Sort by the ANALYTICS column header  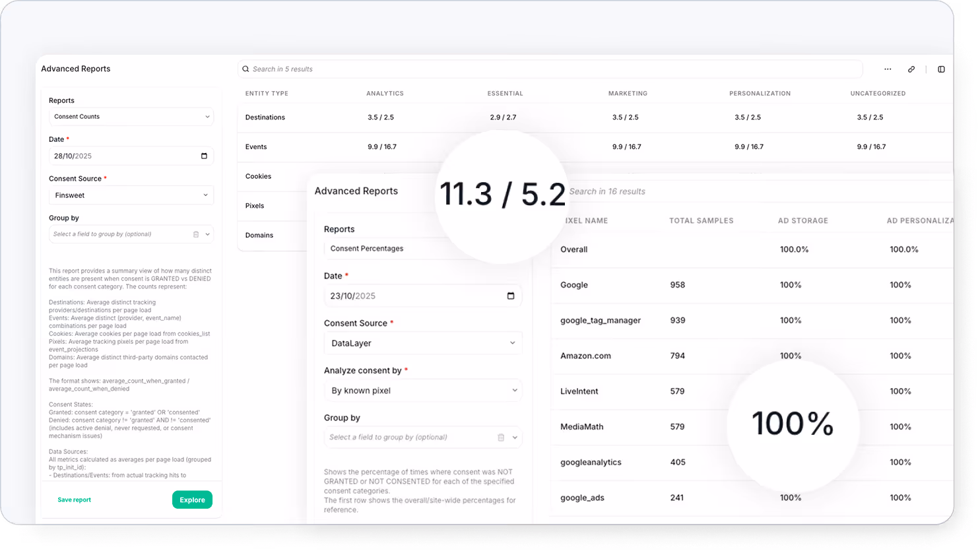385,93
